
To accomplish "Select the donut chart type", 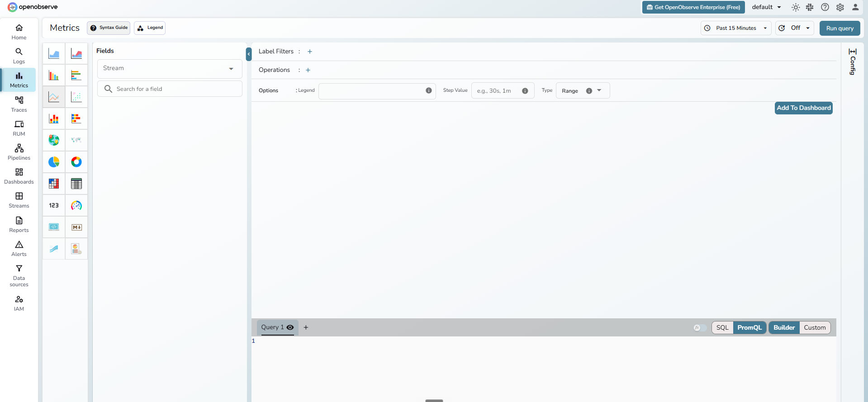I will 76,162.
